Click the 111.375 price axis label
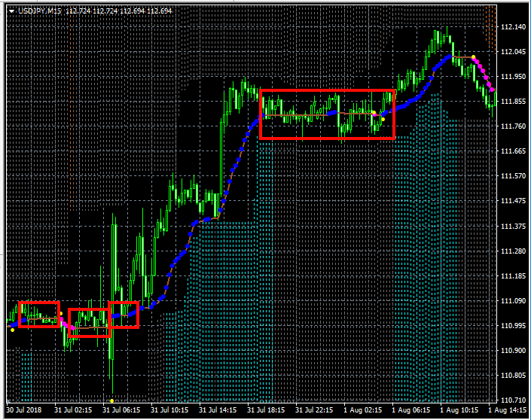 pyautogui.click(x=514, y=227)
